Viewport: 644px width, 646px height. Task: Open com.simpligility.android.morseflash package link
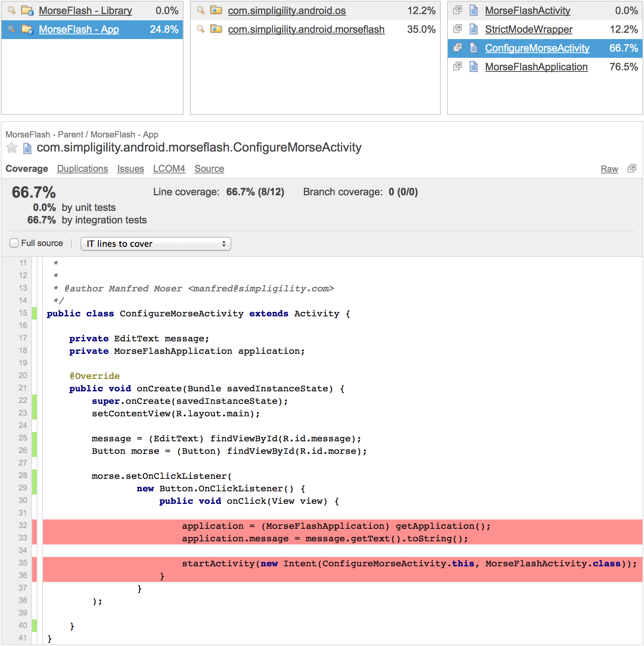point(306,29)
